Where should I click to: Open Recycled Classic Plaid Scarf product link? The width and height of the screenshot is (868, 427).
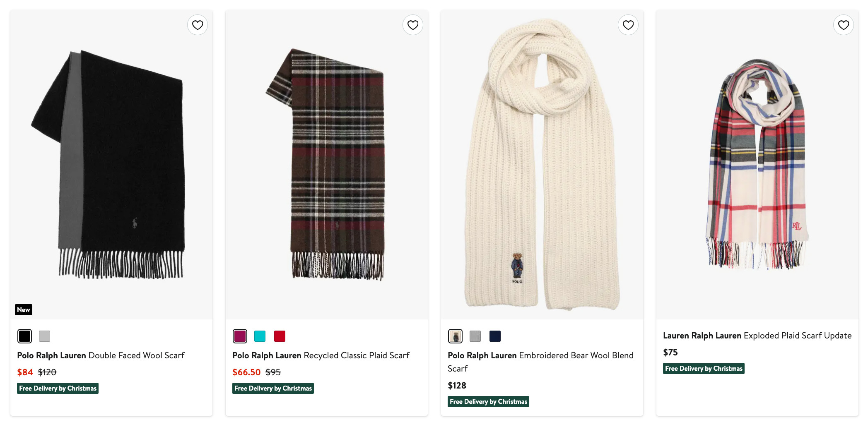click(x=321, y=355)
